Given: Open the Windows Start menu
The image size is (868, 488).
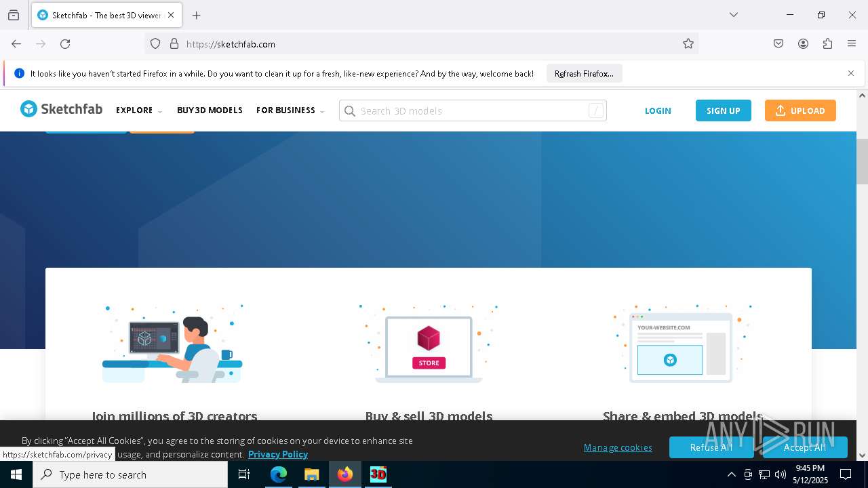Looking at the screenshot, I should coord(16,474).
